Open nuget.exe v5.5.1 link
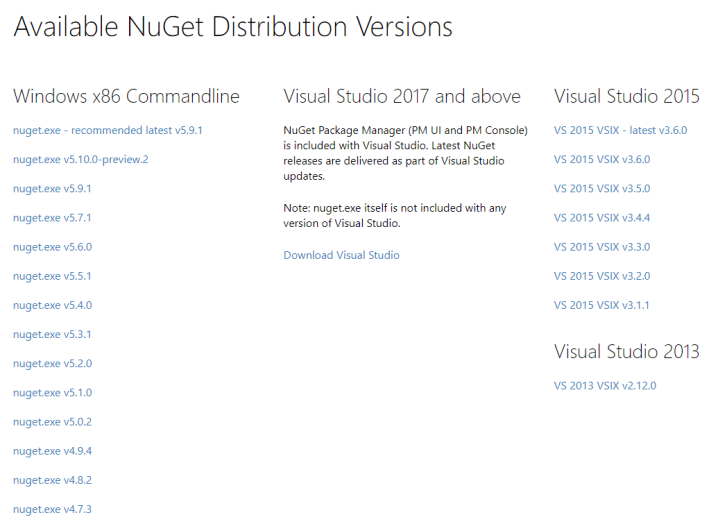The width and height of the screenshot is (727, 524). tap(52, 276)
